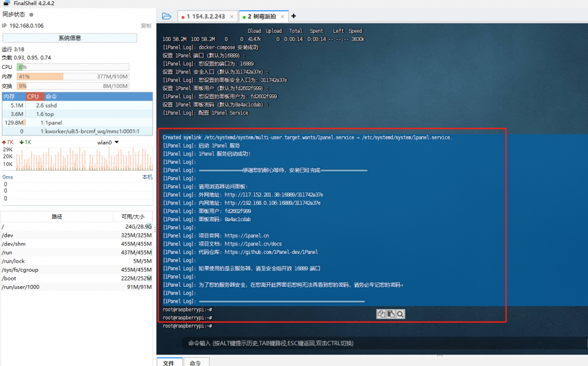
Task: Switch to the 154.3.2.243 tab
Action: coord(207,17)
